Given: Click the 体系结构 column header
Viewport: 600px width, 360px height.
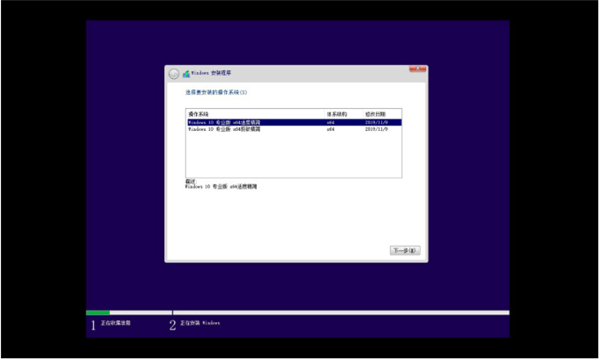Looking at the screenshot, I should pos(337,114).
